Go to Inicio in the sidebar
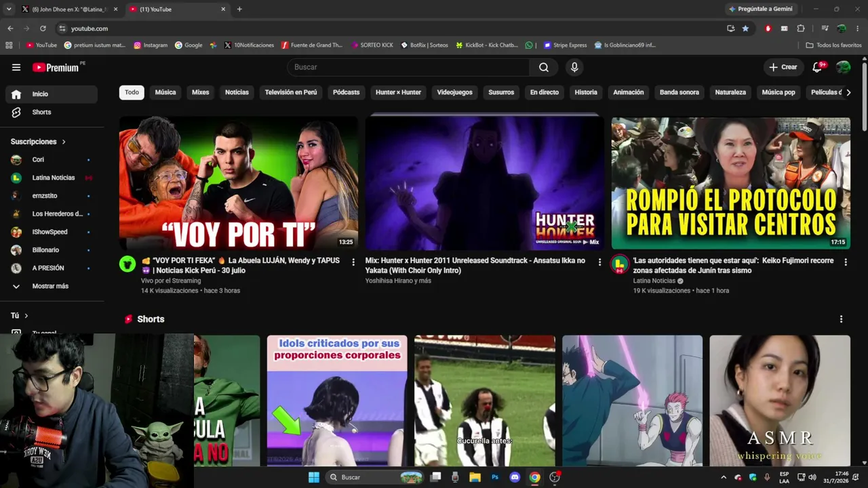 coord(52,94)
